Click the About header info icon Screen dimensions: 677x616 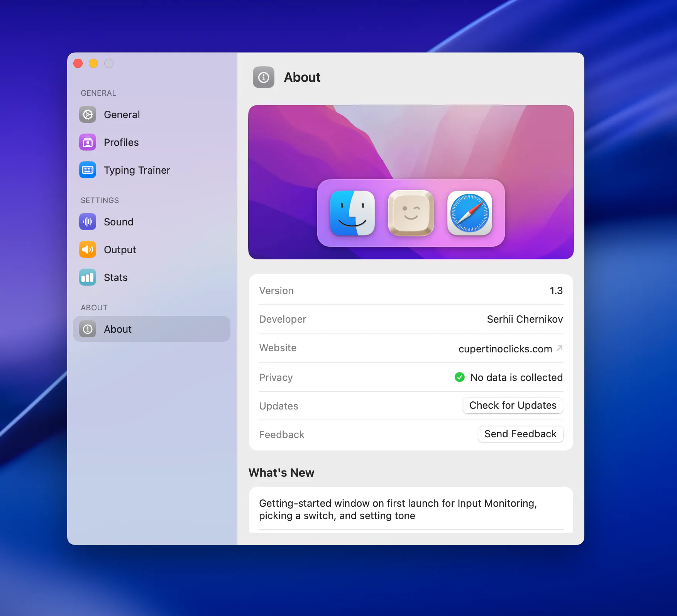click(x=264, y=78)
